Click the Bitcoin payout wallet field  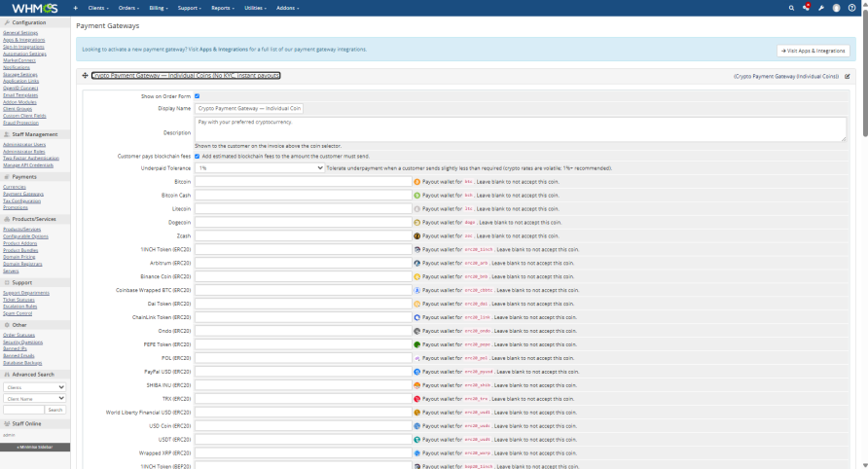pos(304,182)
